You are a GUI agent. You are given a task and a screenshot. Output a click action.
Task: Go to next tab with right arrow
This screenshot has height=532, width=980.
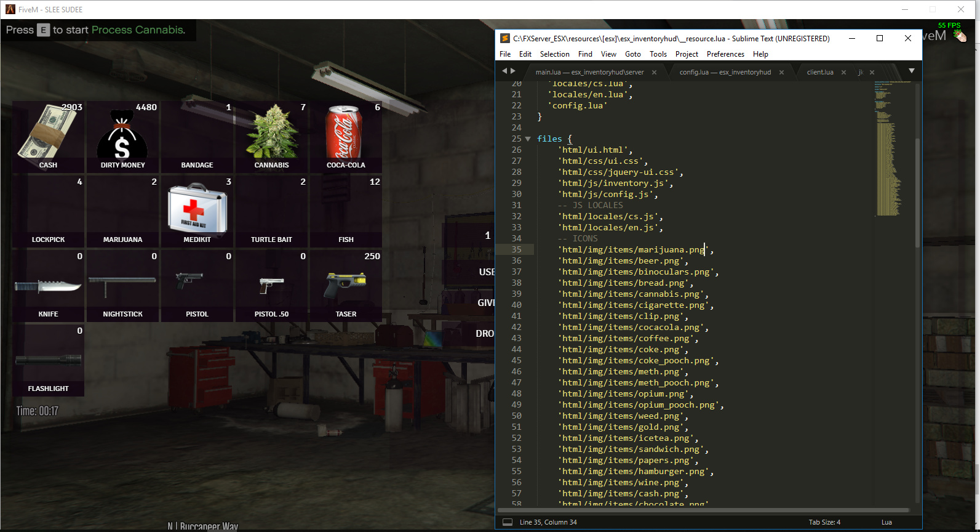pyautogui.click(x=513, y=71)
